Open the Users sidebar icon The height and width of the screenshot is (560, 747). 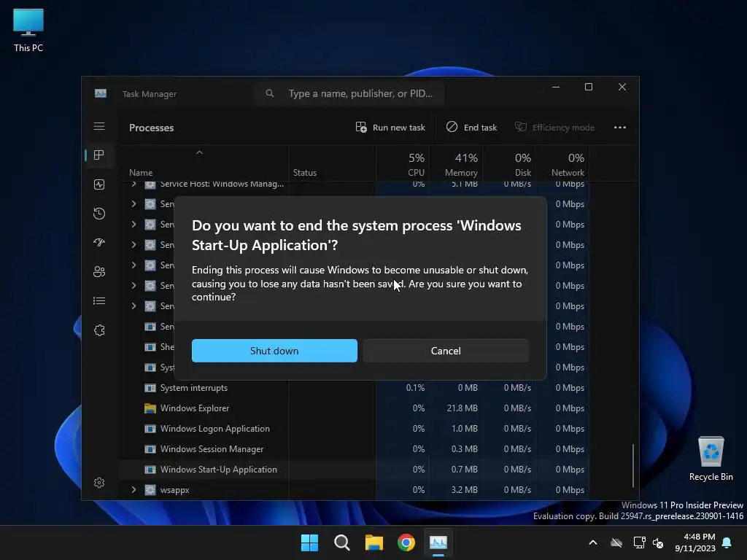pos(99,271)
